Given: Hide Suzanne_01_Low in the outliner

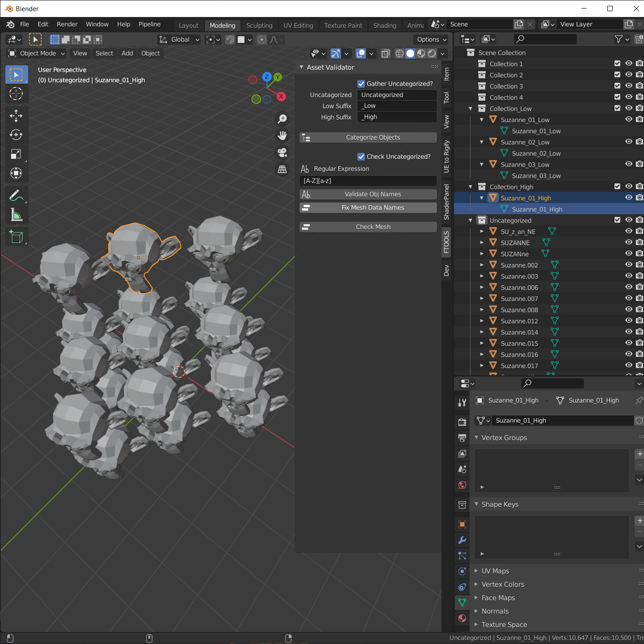Looking at the screenshot, I should (x=628, y=119).
